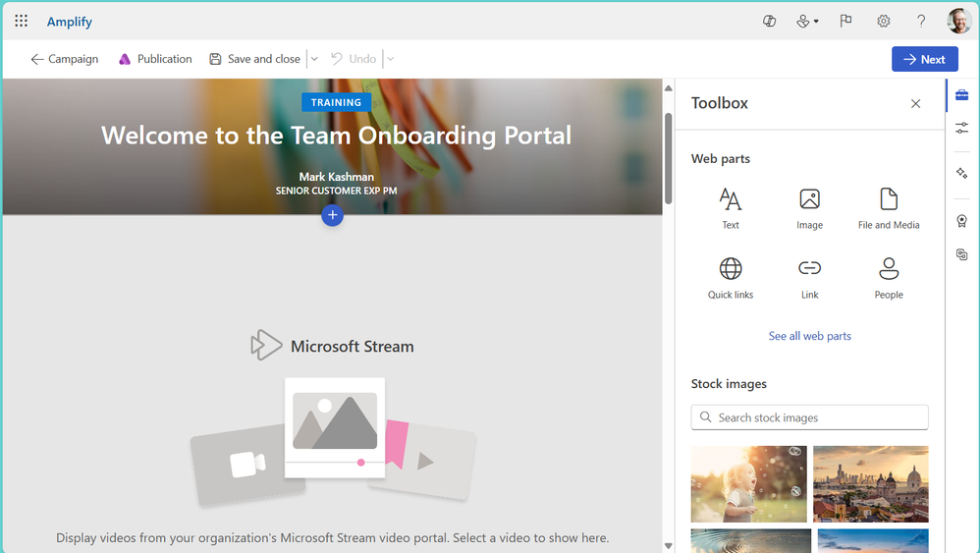Click the Next button
The height and width of the screenshot is (553, 980).
pyautogui.click(x=924, y=59)
